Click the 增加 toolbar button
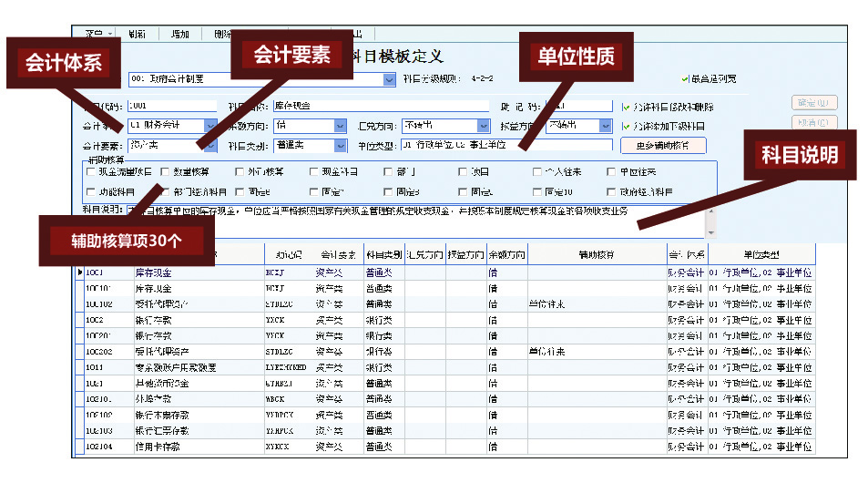868x483 pixels. (179, 34)
